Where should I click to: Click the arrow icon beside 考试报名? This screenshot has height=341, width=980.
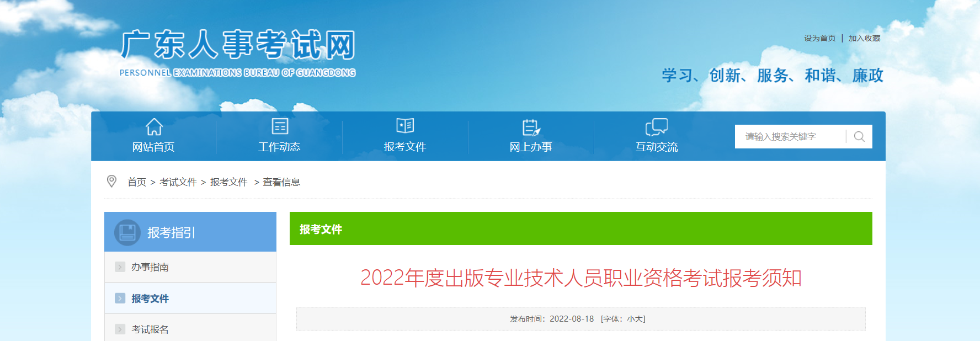(120, 329)
